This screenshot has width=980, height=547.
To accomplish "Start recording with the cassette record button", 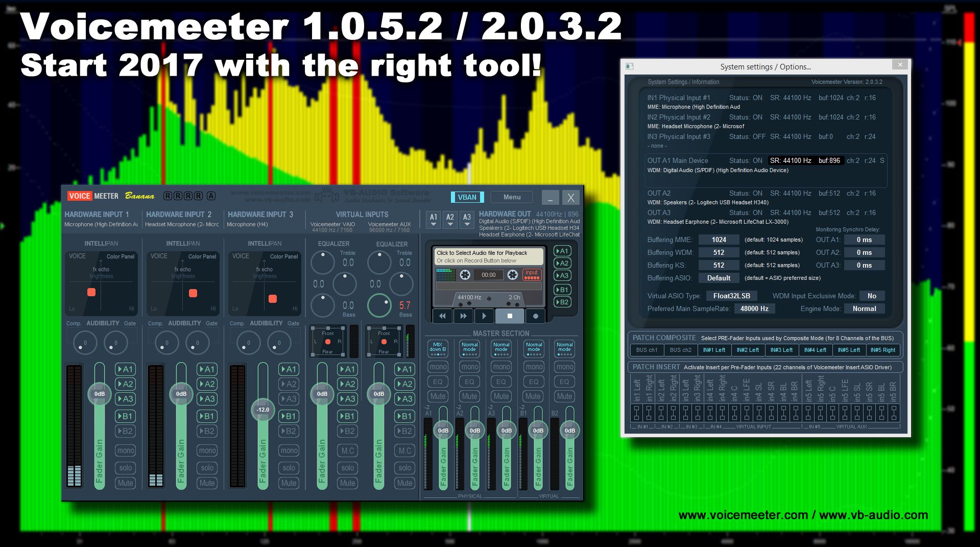I will (x=535, y=316).
